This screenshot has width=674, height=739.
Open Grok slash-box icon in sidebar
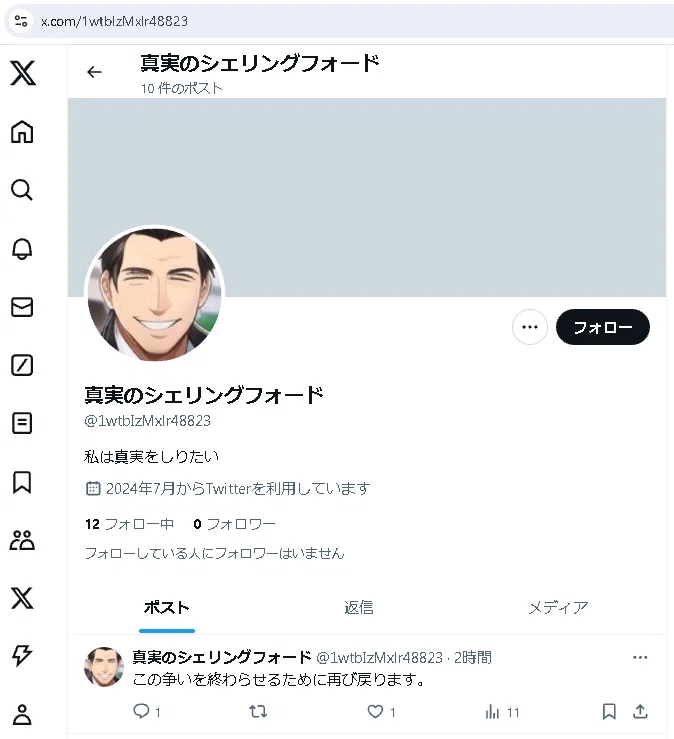tap(22, 365)
